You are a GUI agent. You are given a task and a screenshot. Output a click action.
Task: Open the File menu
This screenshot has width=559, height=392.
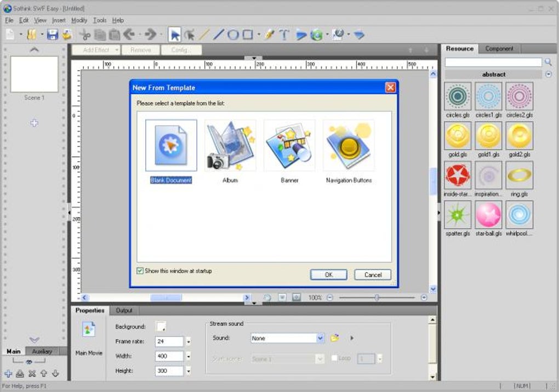pos(9,20)
